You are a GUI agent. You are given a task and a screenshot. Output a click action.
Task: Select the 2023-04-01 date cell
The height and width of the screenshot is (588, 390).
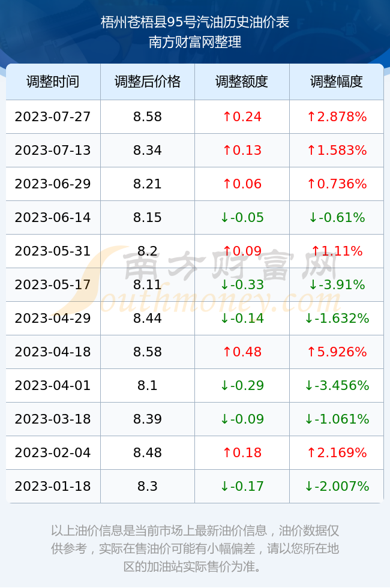click(53, 385)
